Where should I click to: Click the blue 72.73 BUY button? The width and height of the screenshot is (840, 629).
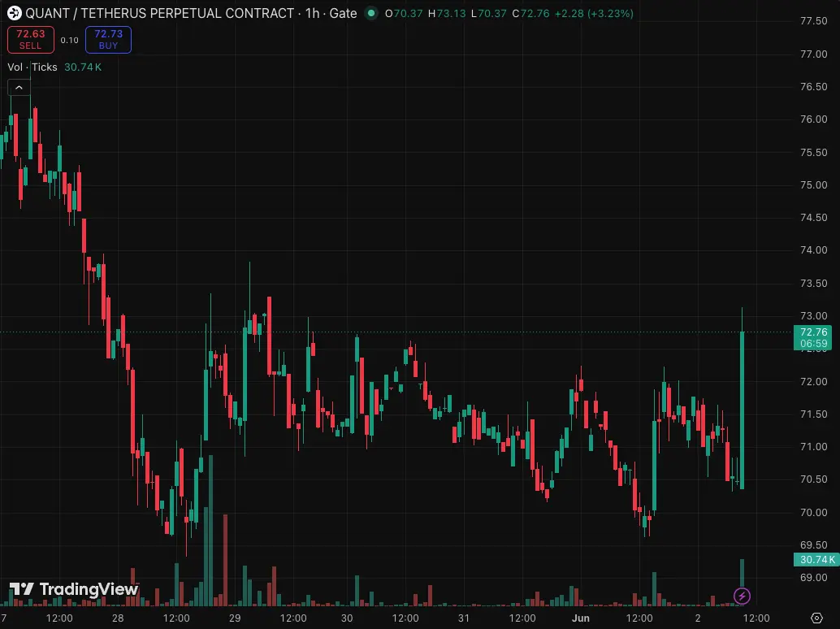click(x=108, y=40)
